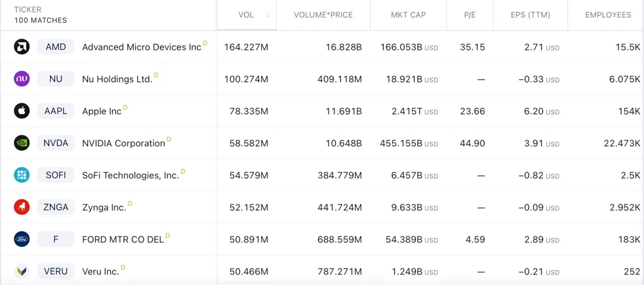Click the AMD company logo icon
The image size is (644, 285).
pos(22,47)
